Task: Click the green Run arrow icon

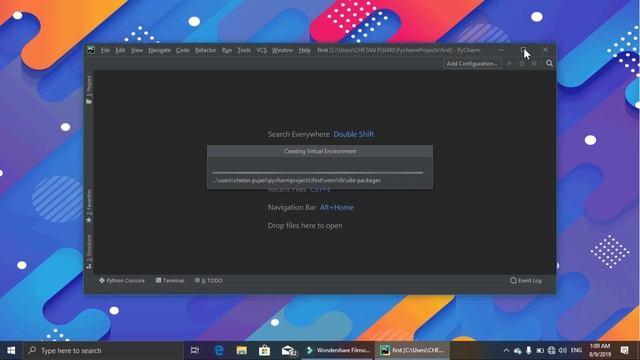Action: point(509,64)
